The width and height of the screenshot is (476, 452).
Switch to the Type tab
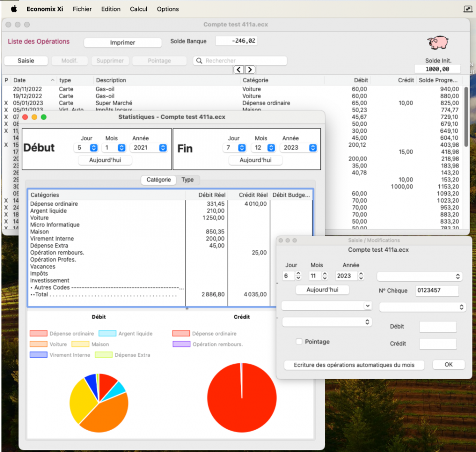click(x=187, y=180)
